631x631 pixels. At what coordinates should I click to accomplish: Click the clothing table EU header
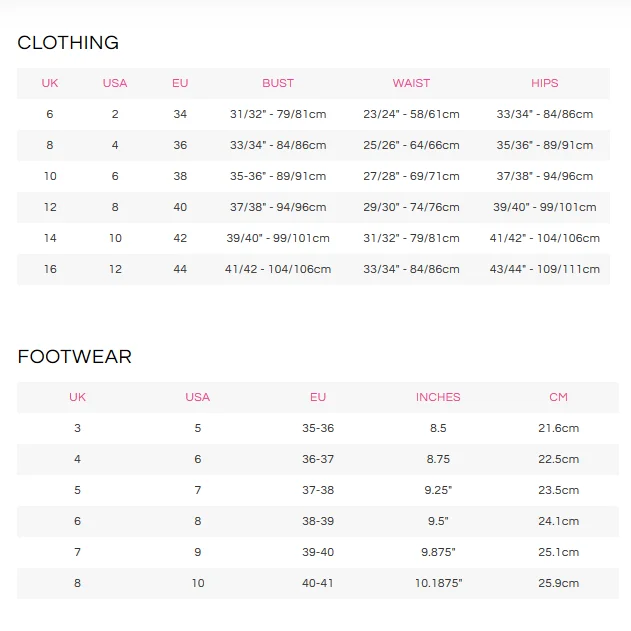coord(180,83)
